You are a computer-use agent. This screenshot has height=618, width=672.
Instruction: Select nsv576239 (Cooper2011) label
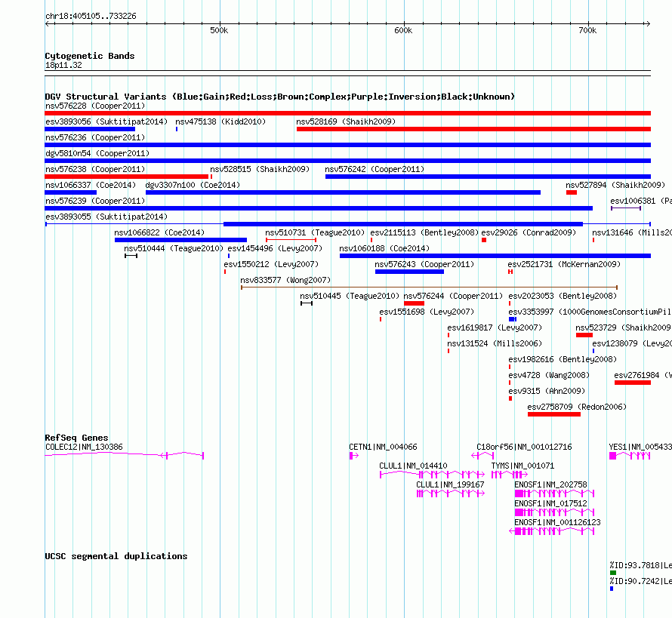point(95,201)
